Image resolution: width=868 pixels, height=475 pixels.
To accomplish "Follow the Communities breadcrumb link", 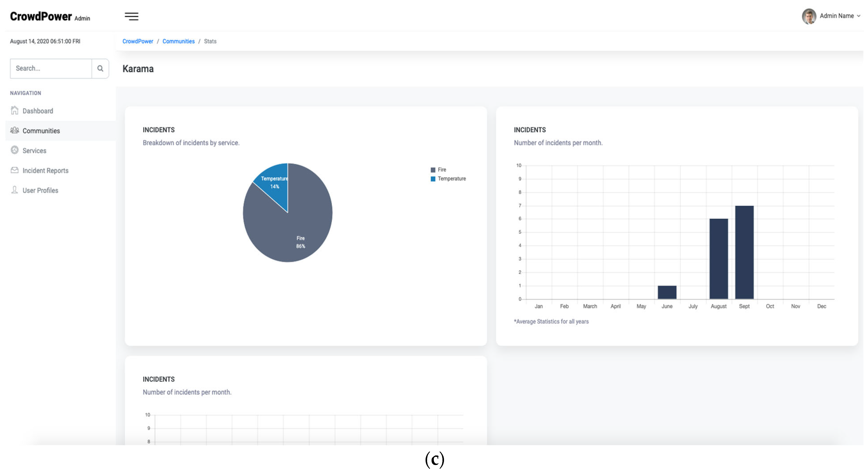I will pos(178,41).
